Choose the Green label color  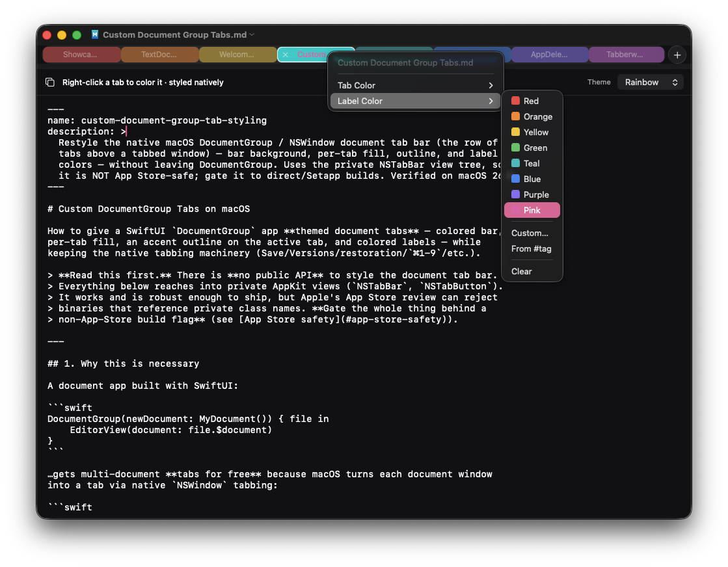(x=532, y=148)
